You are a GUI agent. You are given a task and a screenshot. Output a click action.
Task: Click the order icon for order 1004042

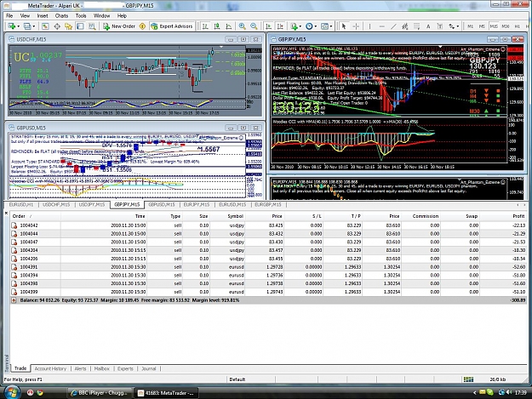tap(14, 225)
